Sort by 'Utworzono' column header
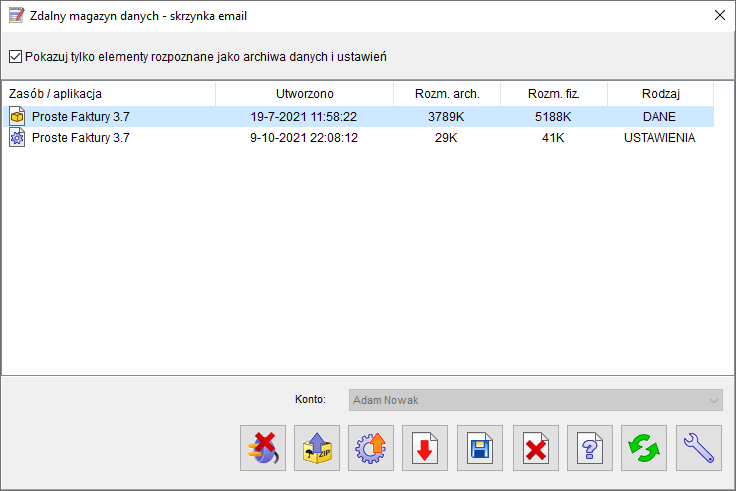The height and width of the screenshot is (491, 736). coord(304,94)
